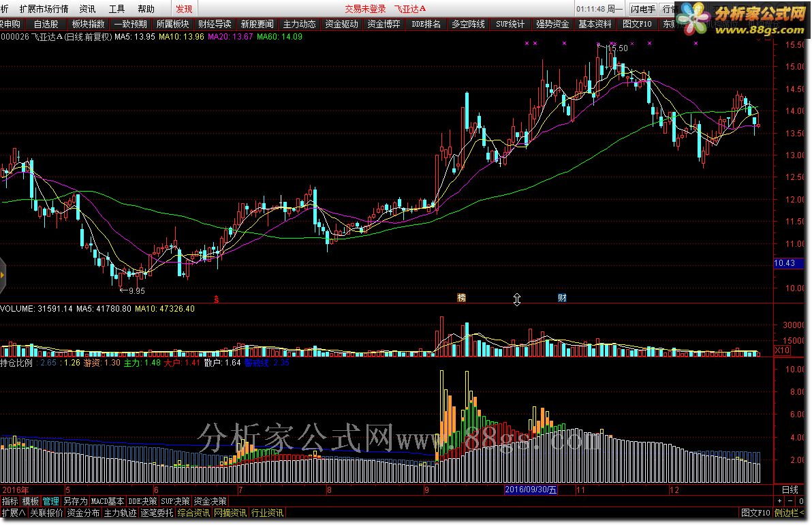Viewport: 812px width, 525px height.
Task: Click the 飞亚达A stock name title
Action: tap(409, 9)
